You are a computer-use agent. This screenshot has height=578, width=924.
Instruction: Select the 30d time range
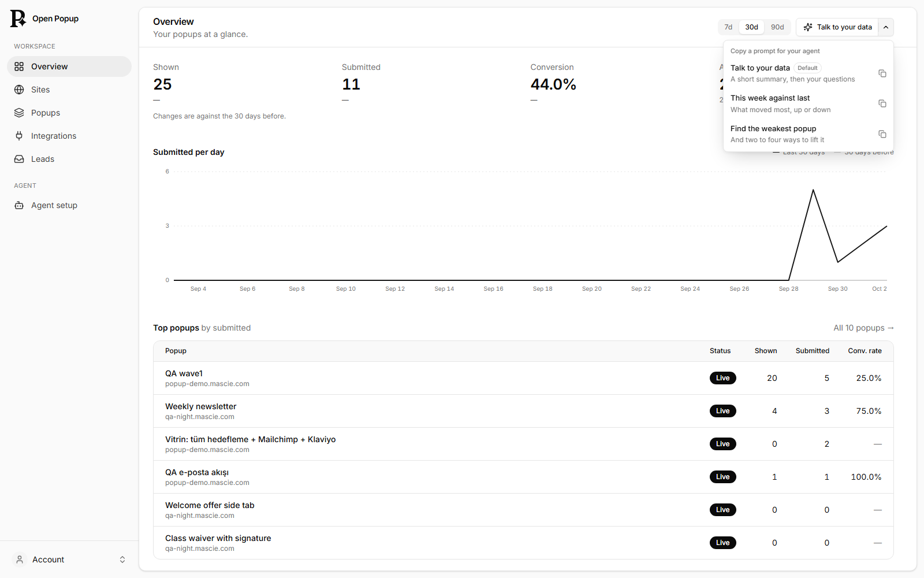(751, 27)
